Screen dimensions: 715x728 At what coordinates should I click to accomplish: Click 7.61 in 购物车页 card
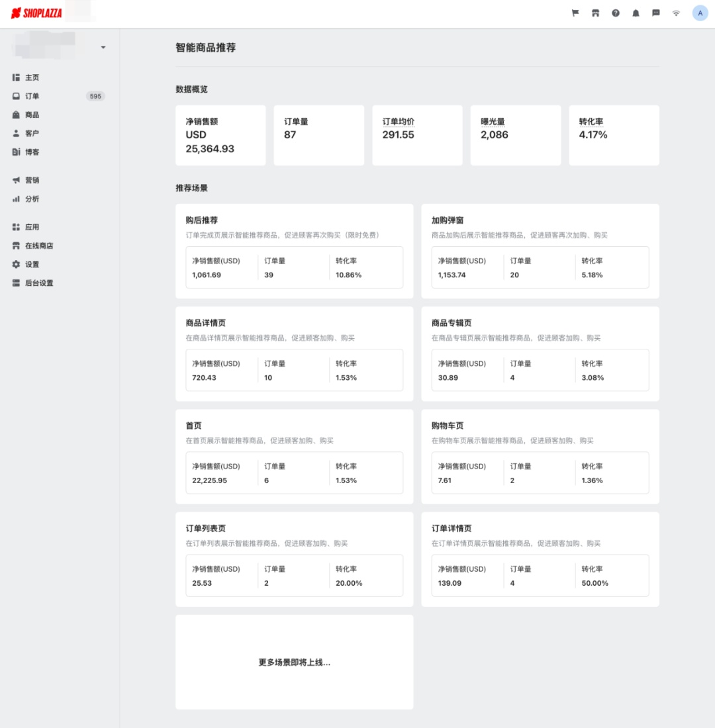(x=445, y=480)
